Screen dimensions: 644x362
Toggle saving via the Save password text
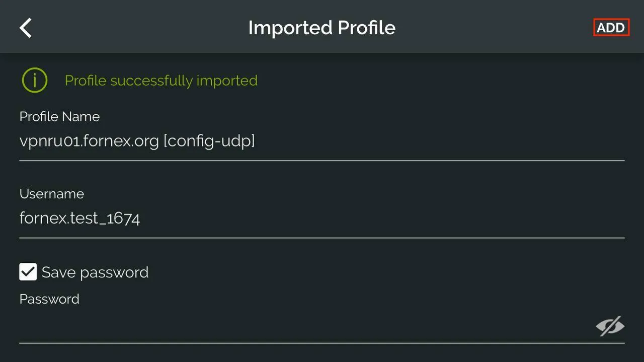[95, 272]
